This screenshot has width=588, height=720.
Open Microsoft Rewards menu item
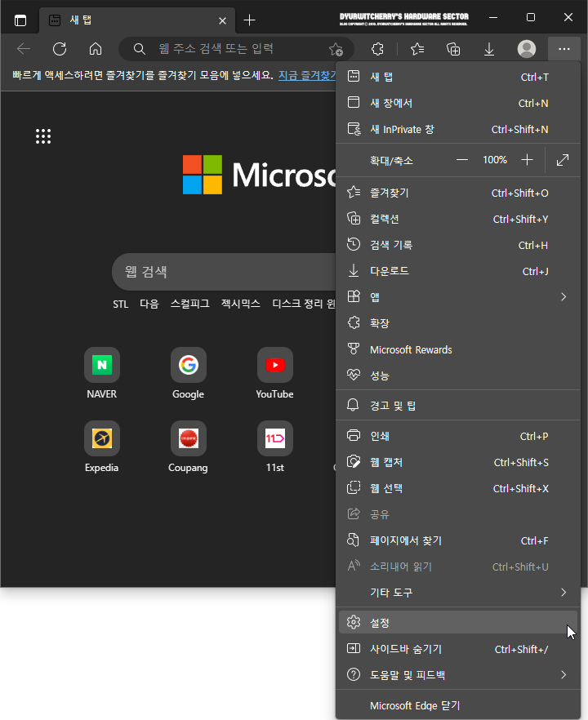[458, 349]
